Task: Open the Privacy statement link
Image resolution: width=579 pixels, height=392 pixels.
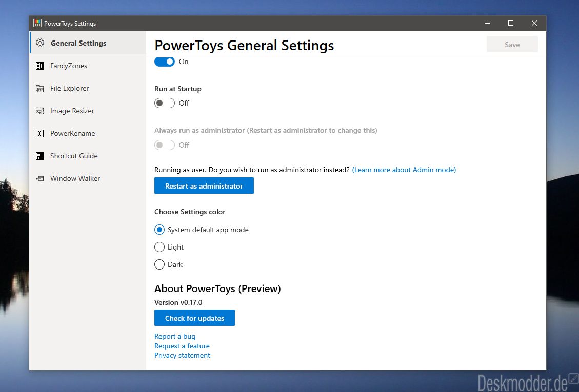Action: 182,355
